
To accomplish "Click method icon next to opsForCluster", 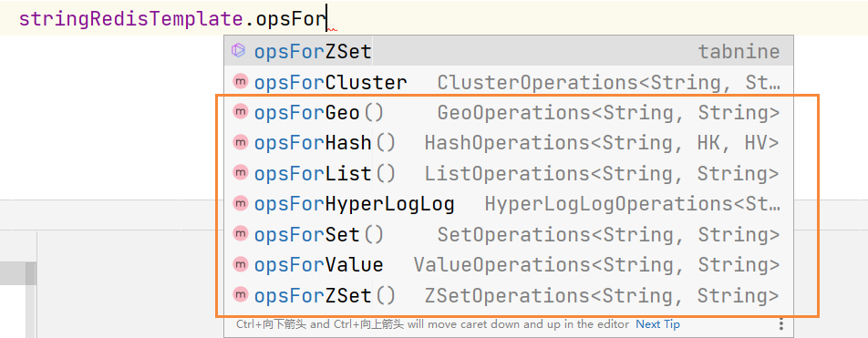I will 240,82.
